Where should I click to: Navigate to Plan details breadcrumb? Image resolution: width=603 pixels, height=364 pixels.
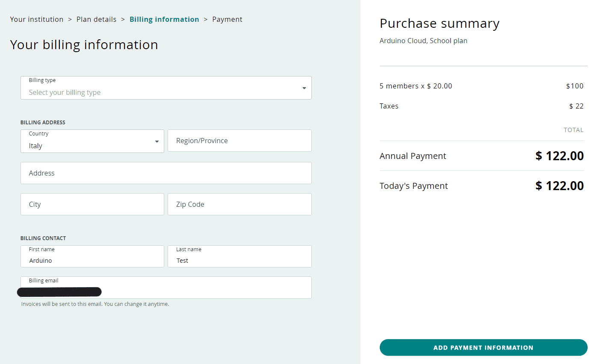coord(96,19)
